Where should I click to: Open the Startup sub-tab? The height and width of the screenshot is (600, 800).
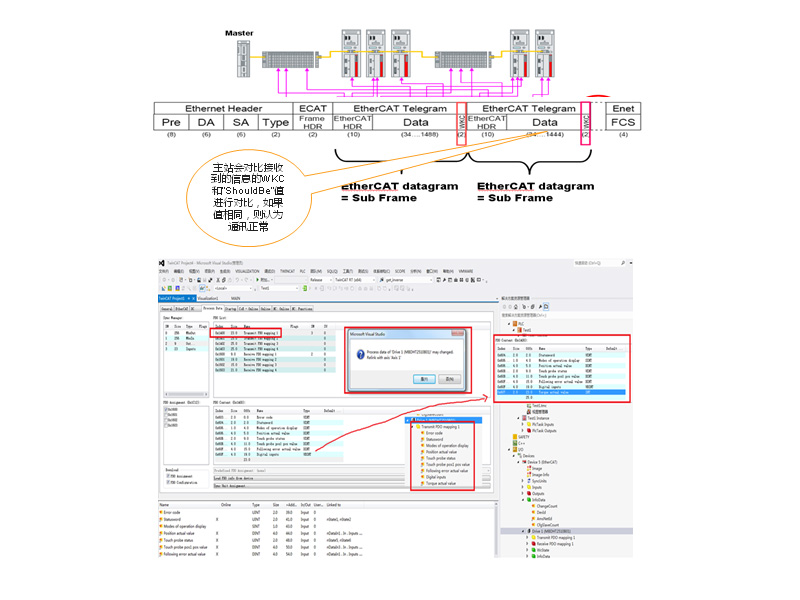[x=231, y=309]
